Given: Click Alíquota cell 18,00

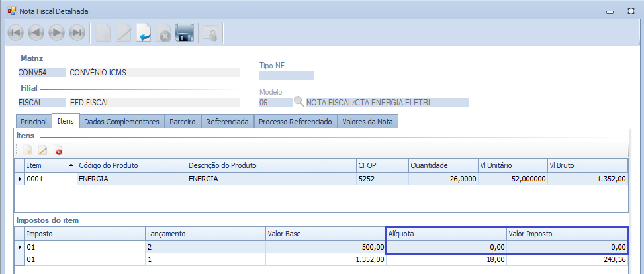Looking at the screenshot, I should click(447, 259).
